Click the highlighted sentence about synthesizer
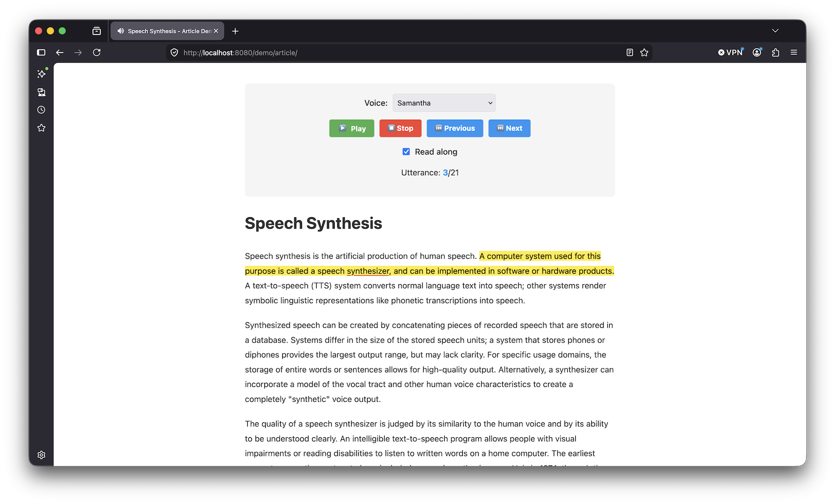The height and width of the screenshot is (504, 835). [x=429, y=264]
